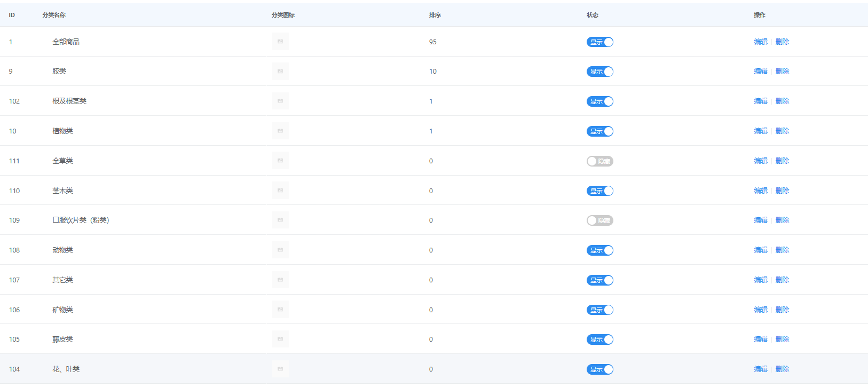
Task: Turn off the status switch for 胶类
Action: coord(600,72)
